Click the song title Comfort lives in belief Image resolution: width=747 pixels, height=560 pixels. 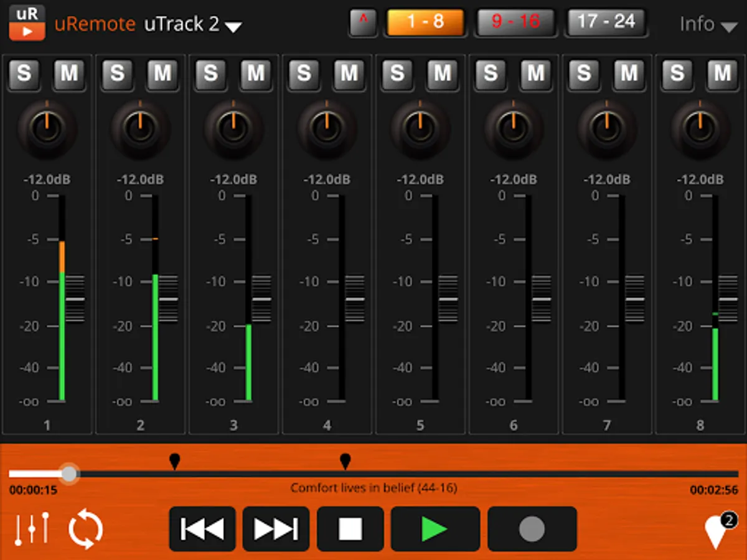tap(374, 488)
